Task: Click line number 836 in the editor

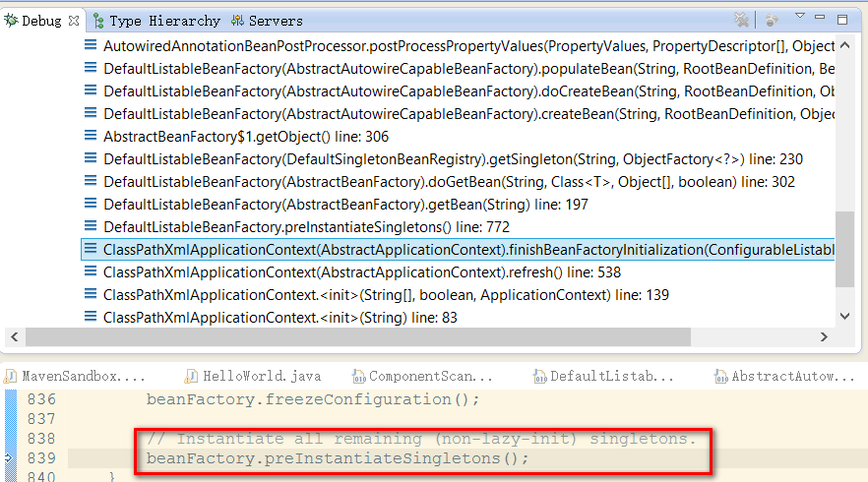Action: point(41,399)
